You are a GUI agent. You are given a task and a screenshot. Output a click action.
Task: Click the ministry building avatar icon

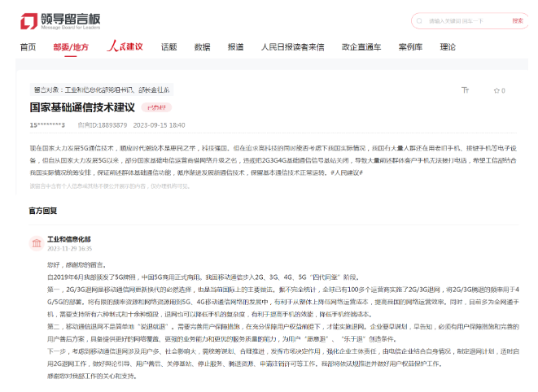click(37, 243)
